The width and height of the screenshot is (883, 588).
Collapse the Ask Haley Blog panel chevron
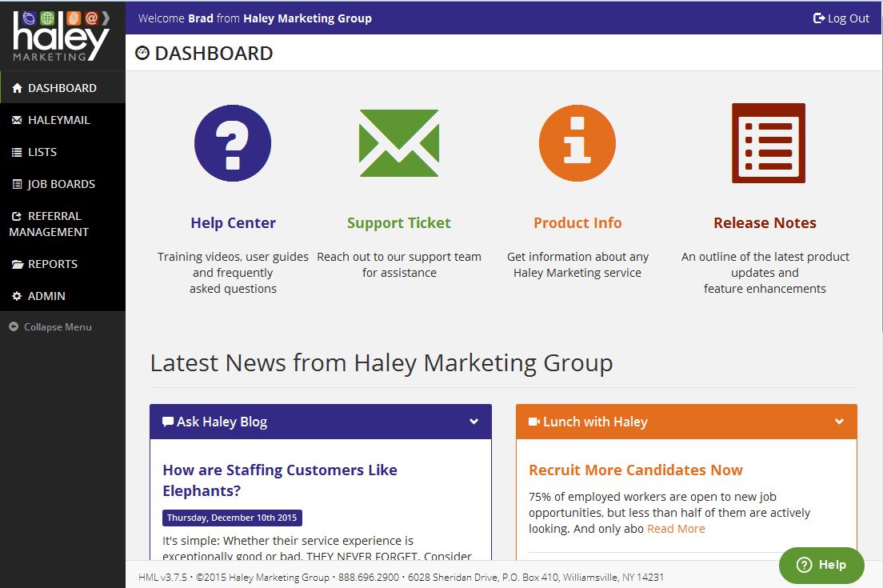474,422
